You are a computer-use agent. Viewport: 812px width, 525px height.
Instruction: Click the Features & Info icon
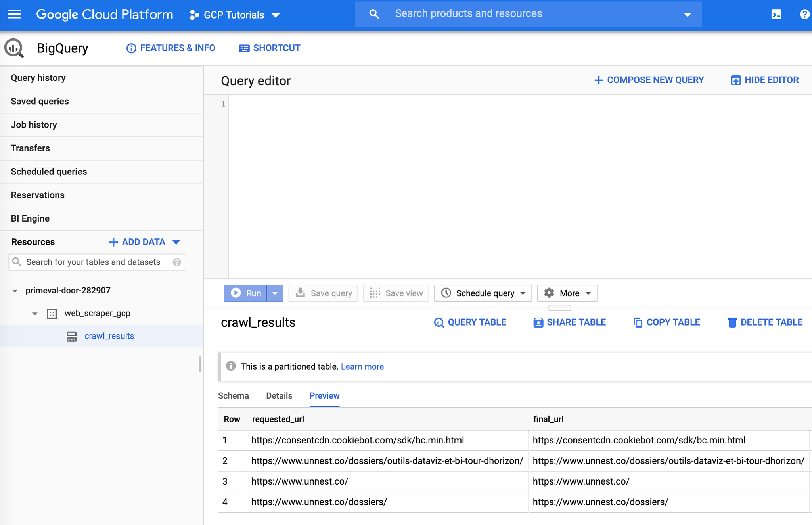pos(131,48)
